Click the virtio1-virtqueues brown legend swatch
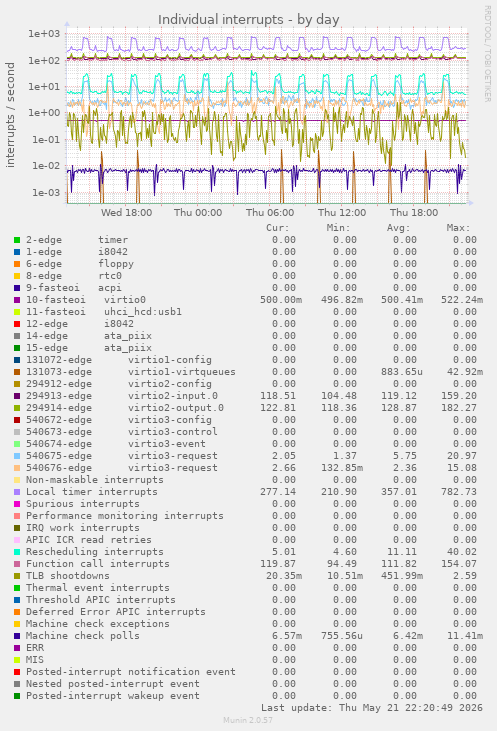Viewport: 497px width, 731px height. pyautogui.click(x=17, y=372)
